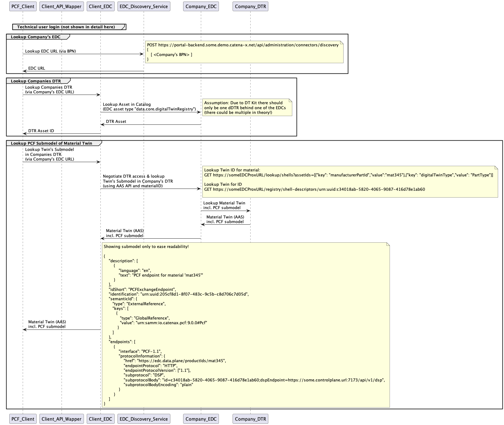This screenshot has width=504, height=425.
Task: Click the 'Technical user login' group label
Action: (66, 27)
